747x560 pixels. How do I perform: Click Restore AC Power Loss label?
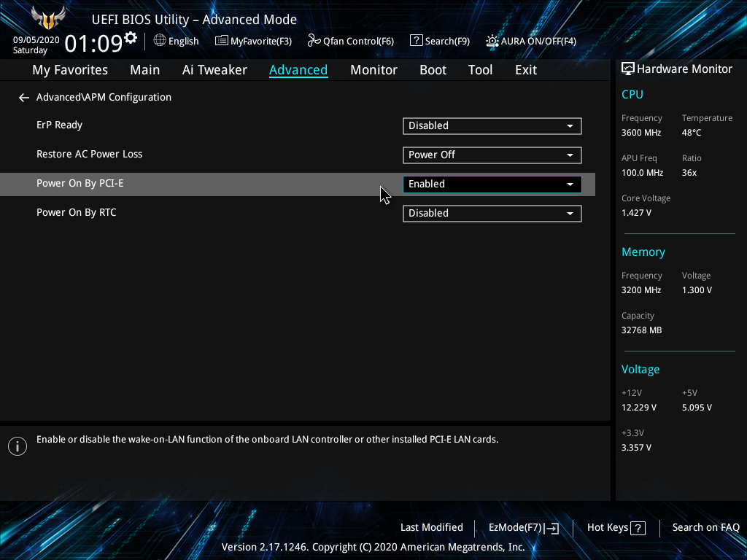[x=90, y=155]
